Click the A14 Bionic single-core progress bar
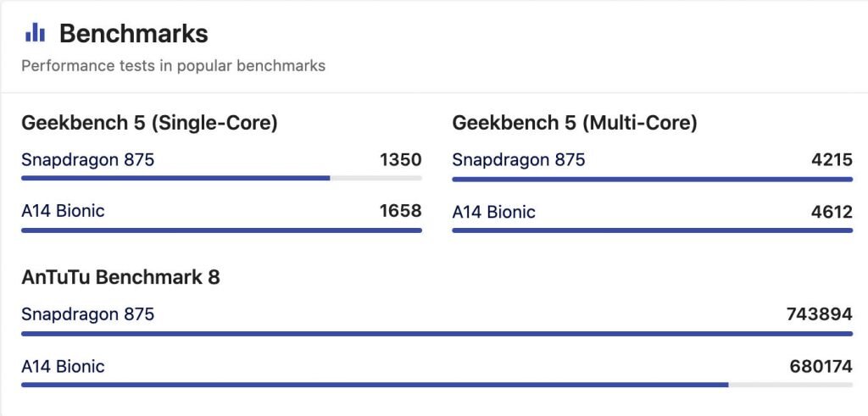The width and height of the screenshot is (868, 416). (221, 230)
